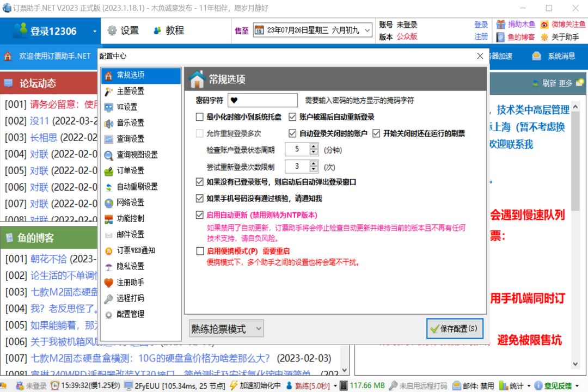Screen dimensions: 588x392
Task: Go to 查询设置 page
Action: pyautogui.click(x=130, y=139)
